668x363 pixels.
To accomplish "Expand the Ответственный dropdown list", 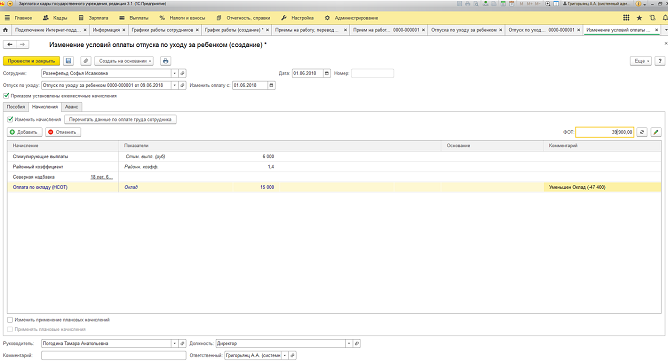I will tap(285, 355).
